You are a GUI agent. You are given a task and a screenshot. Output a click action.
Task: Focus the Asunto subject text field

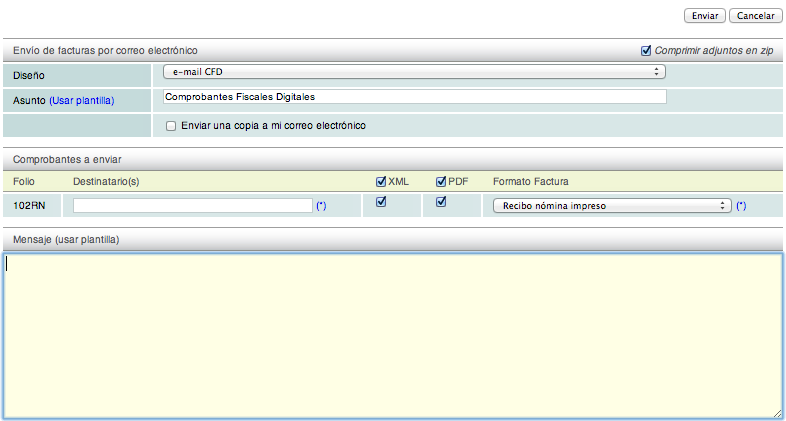[x=414, y=97]
